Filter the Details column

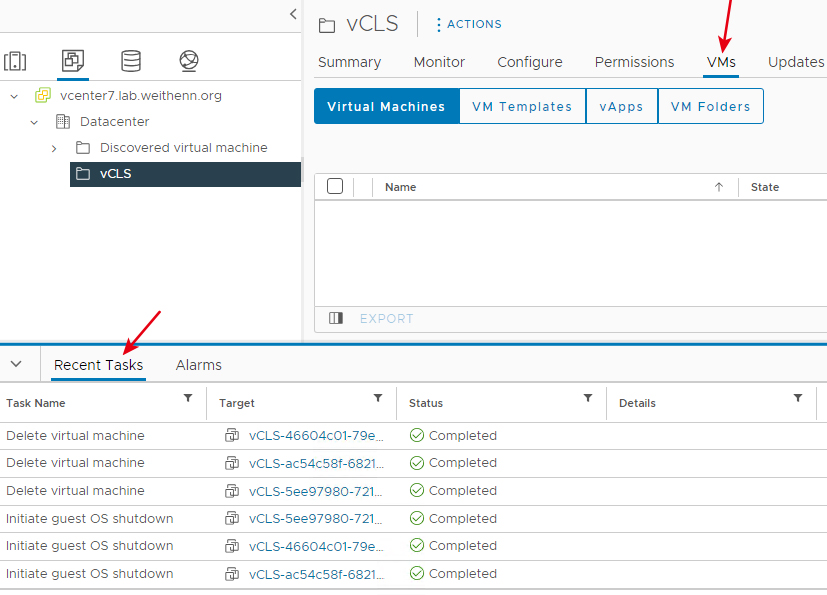797,398
